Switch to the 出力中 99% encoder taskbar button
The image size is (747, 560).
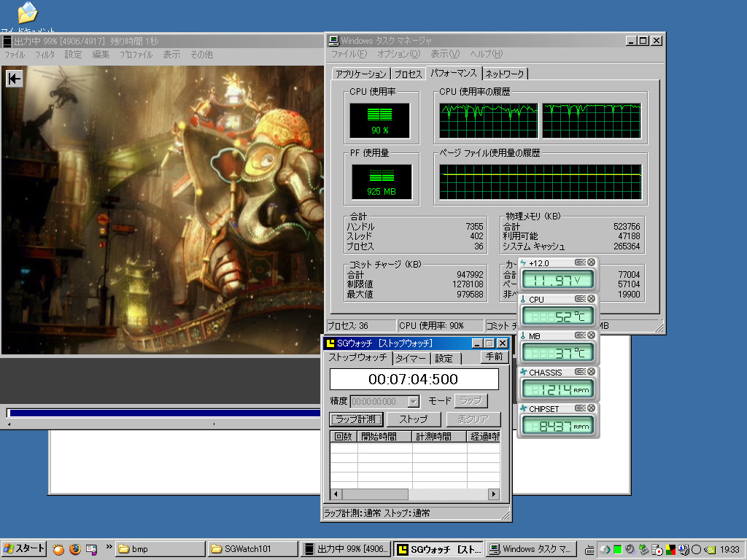345,549
